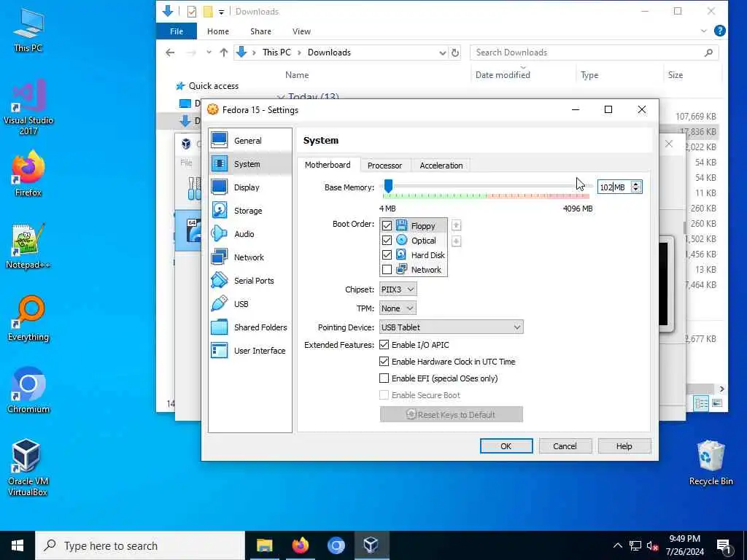
Task: Open Explorer help question mark icon
Action: click(x=720, y=31)
